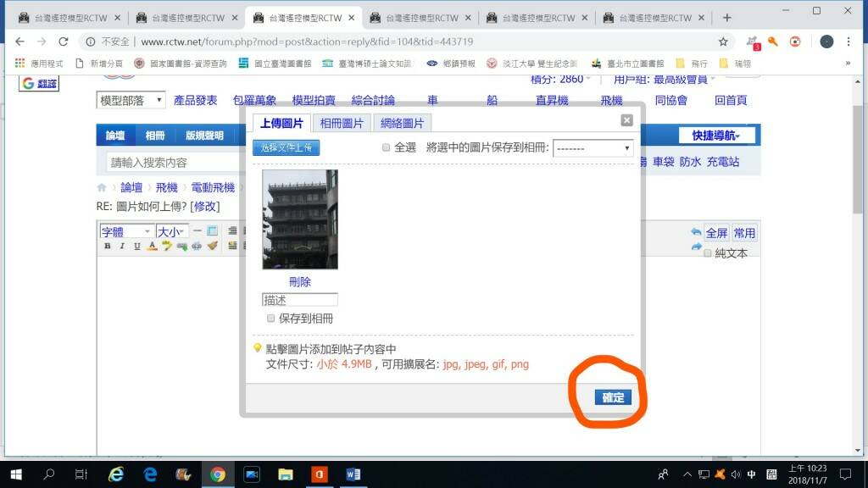Open File Explorer from the taskbar
Image resolution: width=868 pixels, height=488 pixels.
point(286,474)
